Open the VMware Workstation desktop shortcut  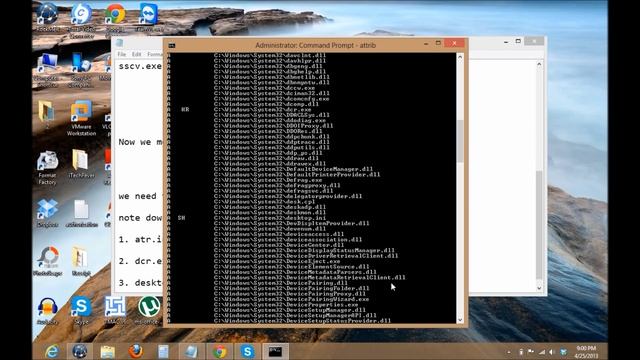point(81,112)
